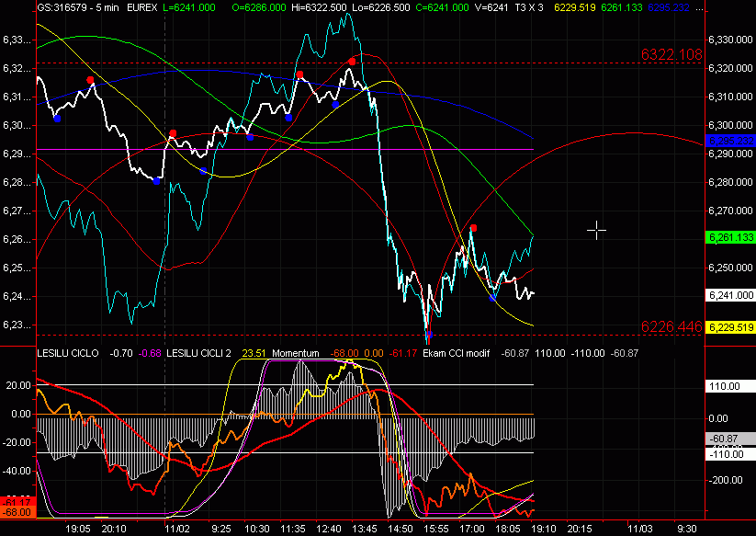Screen dimensions: 756x536
Task: Click the 19:05 time axis label
Action: pos(78,529)
